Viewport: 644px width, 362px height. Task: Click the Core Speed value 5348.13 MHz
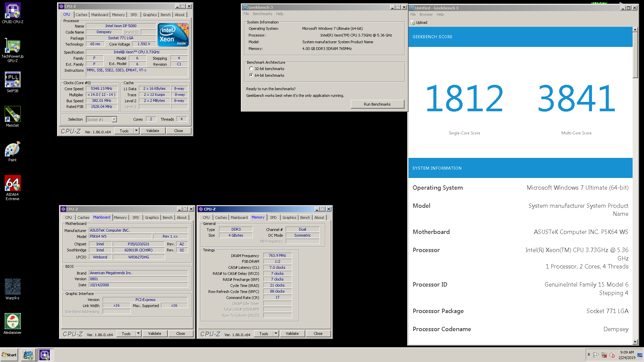tap(102, 89)
